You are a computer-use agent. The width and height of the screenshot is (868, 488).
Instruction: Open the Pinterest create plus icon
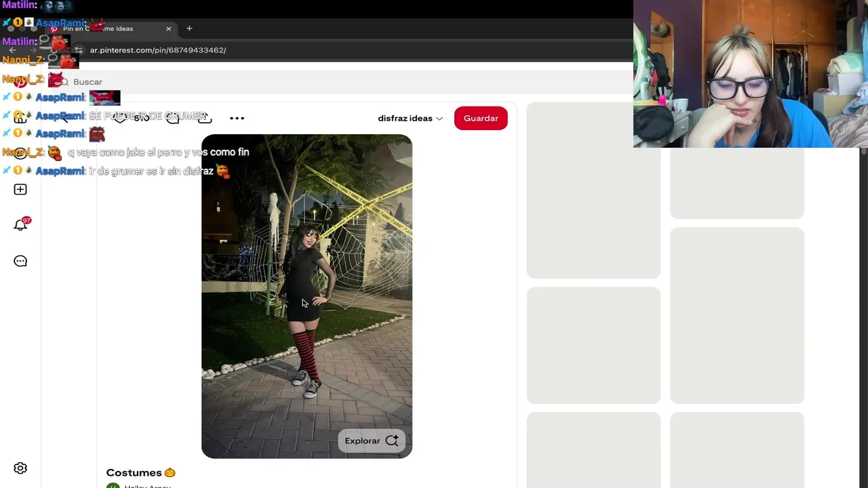point(20,189)
